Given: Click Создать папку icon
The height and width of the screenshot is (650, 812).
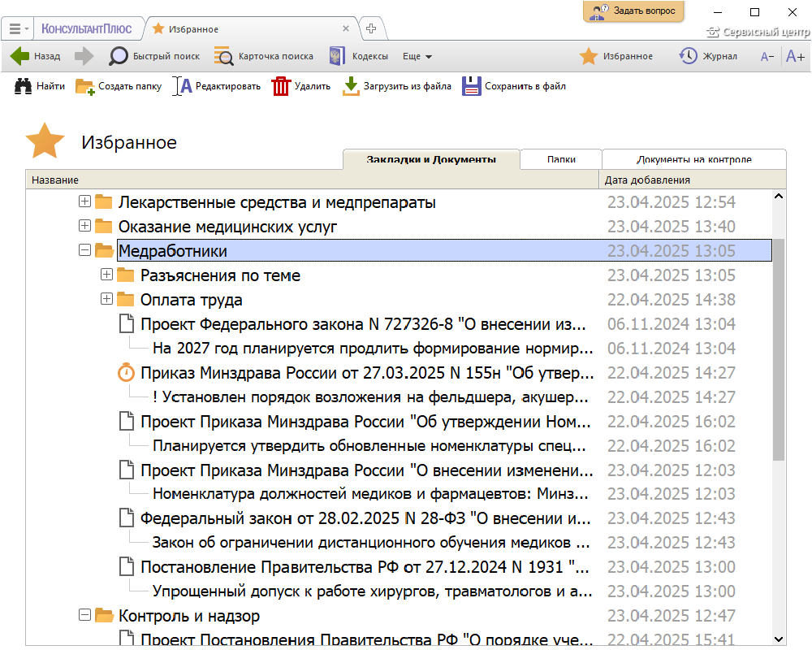Looking at the screenshot, I should (x=85, y=87).
